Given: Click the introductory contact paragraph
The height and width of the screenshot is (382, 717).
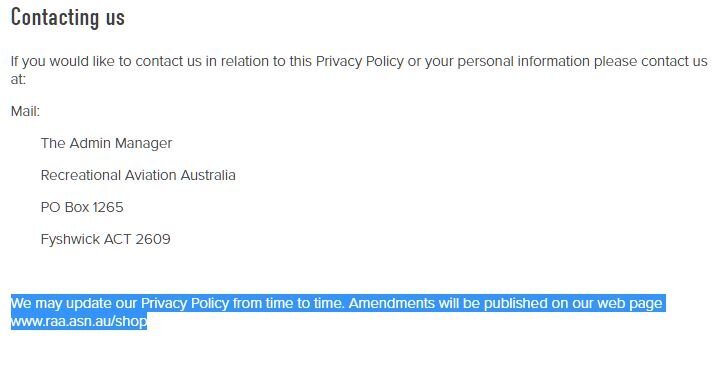Looking at the screenshot, I should point(359,70).
